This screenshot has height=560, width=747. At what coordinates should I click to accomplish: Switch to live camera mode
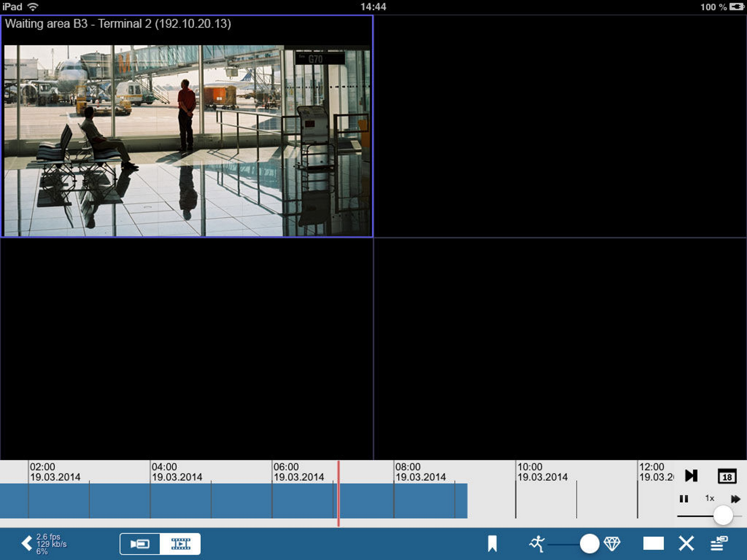(x=140, y=544)
